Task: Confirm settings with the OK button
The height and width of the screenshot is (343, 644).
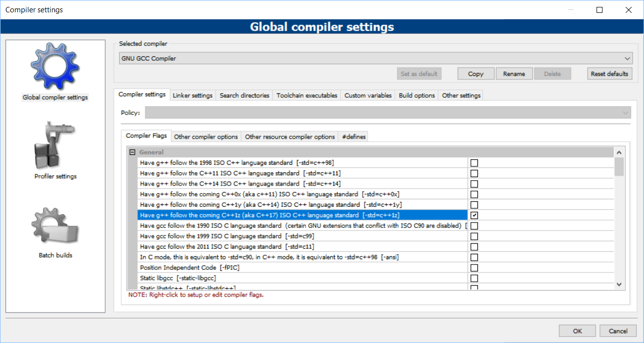Action: pyautogui.click(x=577, y=331)
